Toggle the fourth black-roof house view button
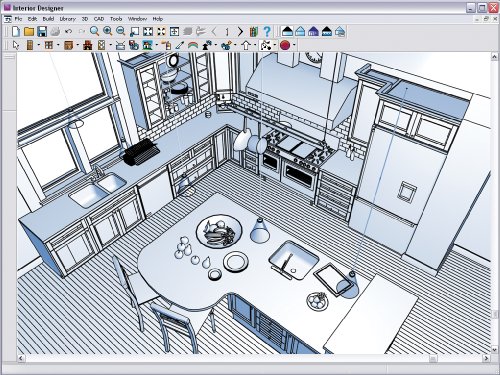The height and width of the screenshot is (375, 500). [327, 32]
